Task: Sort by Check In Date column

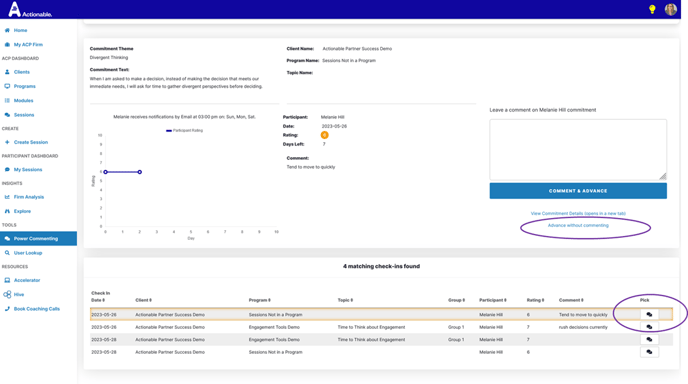Action: 100,297
